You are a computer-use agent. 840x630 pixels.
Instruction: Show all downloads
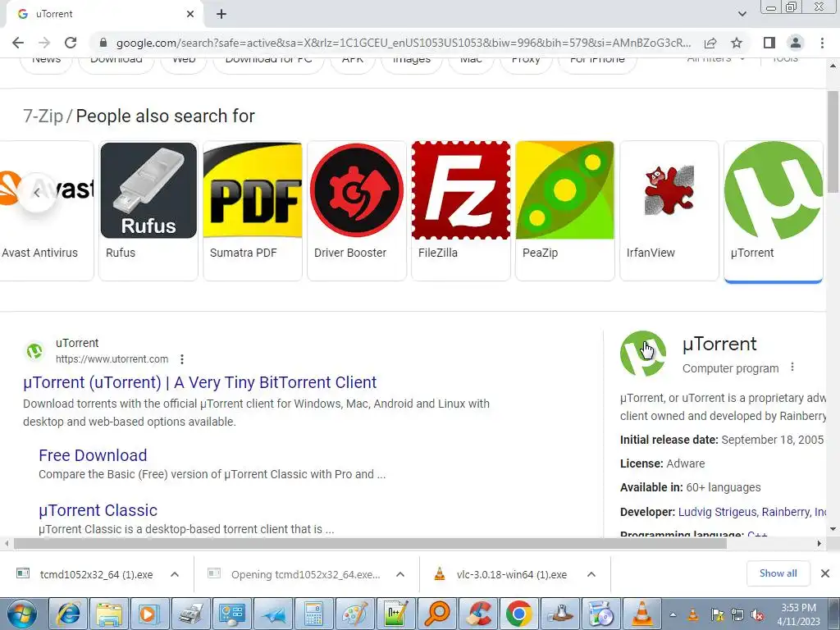[778, 573]
